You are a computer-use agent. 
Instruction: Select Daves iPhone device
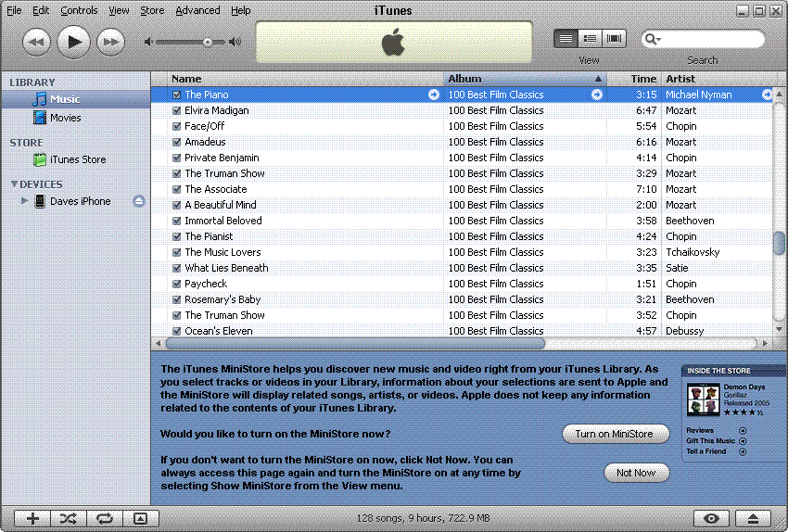click(76, 201)
